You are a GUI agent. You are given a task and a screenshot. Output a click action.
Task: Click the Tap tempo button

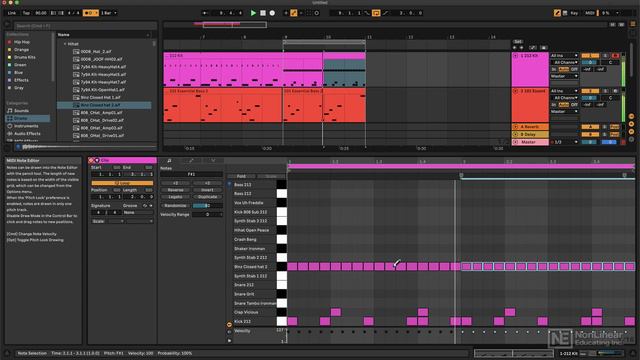pyautogui.click(x=27, y=13)
